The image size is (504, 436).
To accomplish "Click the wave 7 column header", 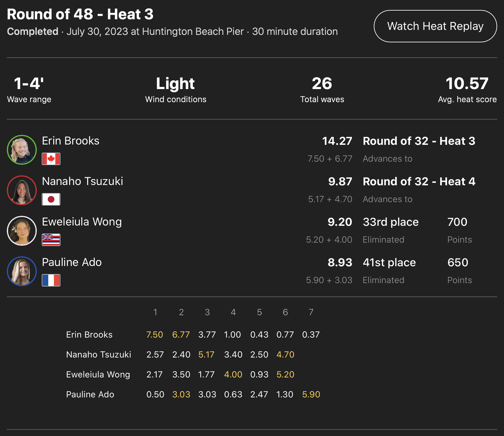I will click(311, 312).
